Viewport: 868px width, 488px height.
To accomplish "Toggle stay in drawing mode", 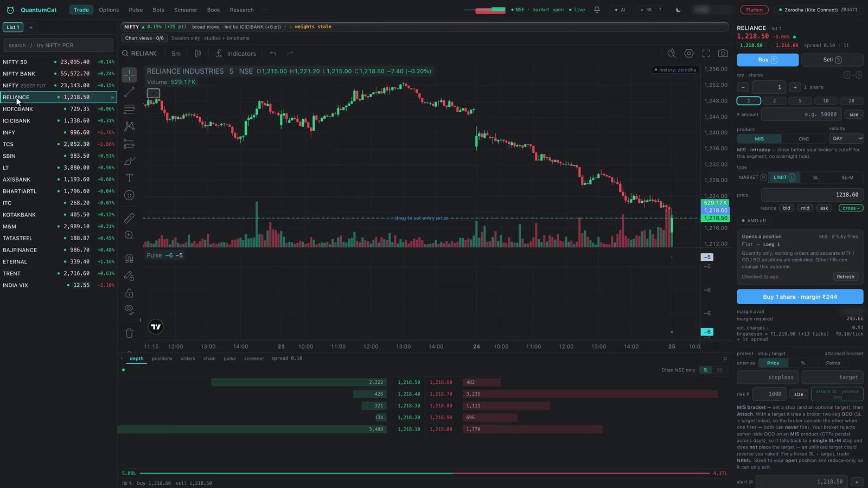I will click(129, 275).
